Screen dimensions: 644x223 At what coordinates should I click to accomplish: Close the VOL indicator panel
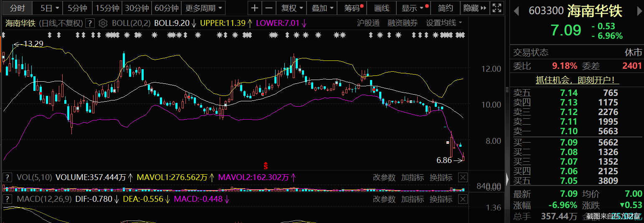pos(462,178)
